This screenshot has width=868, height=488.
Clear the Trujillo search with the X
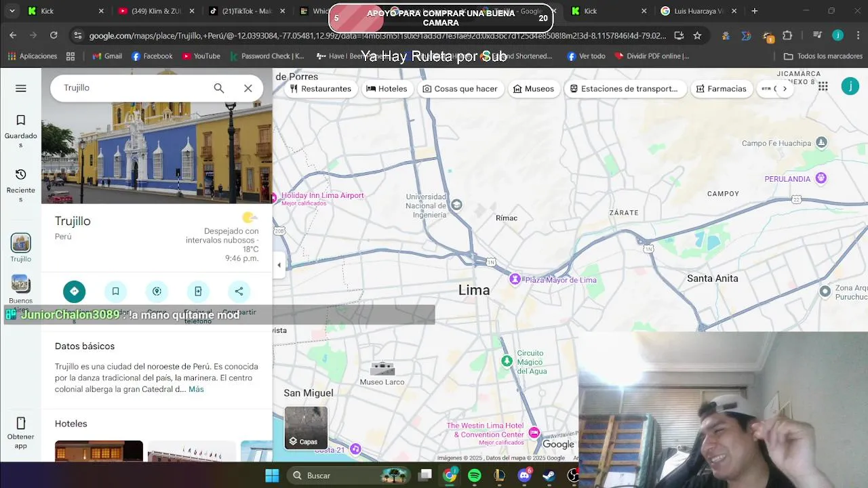tap(248, 88)
